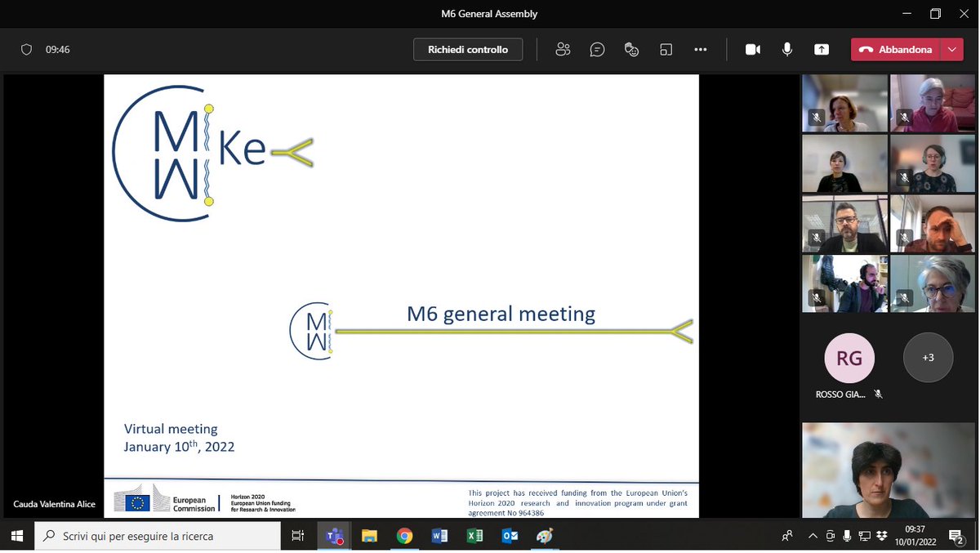Click the Dropbox tray icon
Image resolution: width=980 pixels, height=553 pixels.
tap(882, 536)
